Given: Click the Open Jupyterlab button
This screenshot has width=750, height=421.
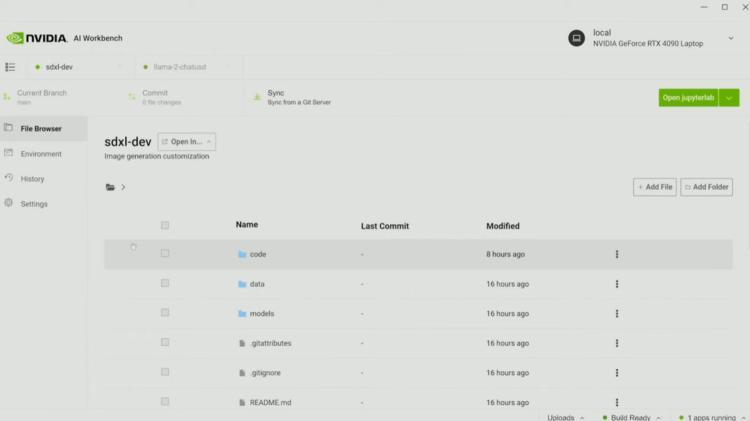Looking at the screenshot, I should point(688,98).
